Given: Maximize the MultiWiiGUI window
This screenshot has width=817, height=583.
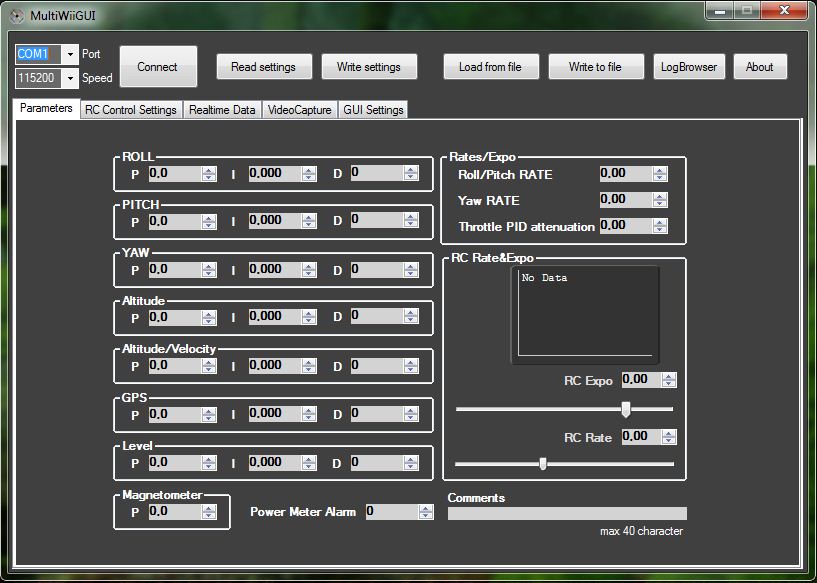Looking at the screenshot, I should pyautogui.click(x=747, y=10).
